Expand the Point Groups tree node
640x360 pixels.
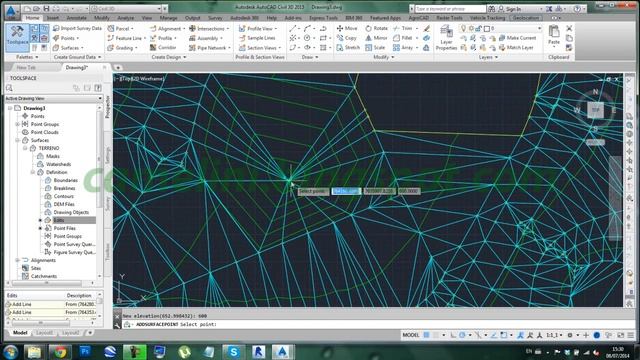click(x=18, y=124)
